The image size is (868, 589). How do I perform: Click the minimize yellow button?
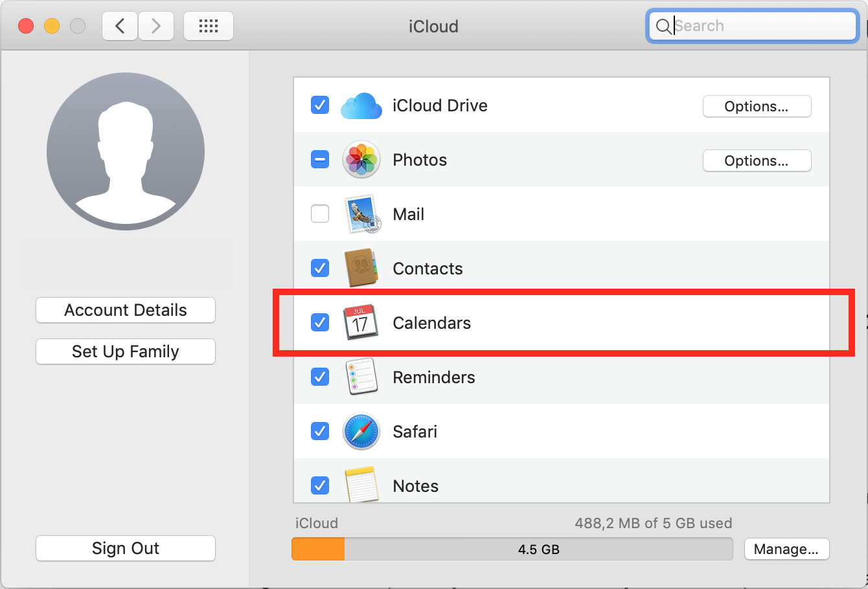pyautogui.click(x=52, y=26)
